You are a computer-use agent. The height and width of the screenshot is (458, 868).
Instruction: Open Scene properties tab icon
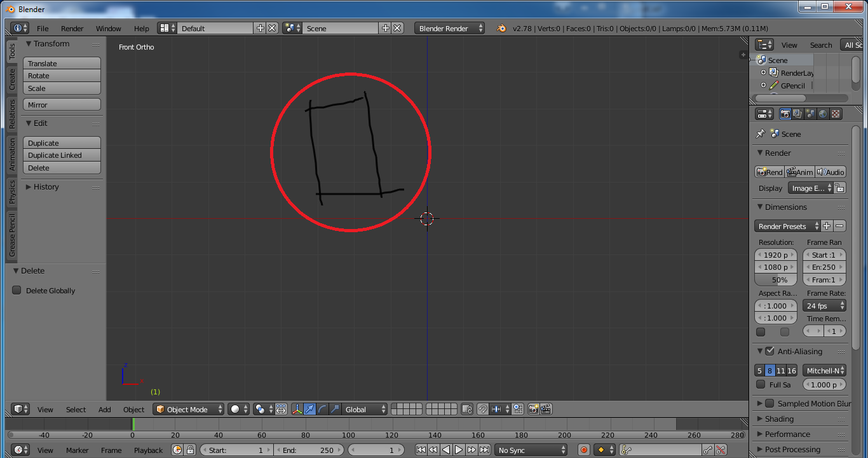(810, 114)
